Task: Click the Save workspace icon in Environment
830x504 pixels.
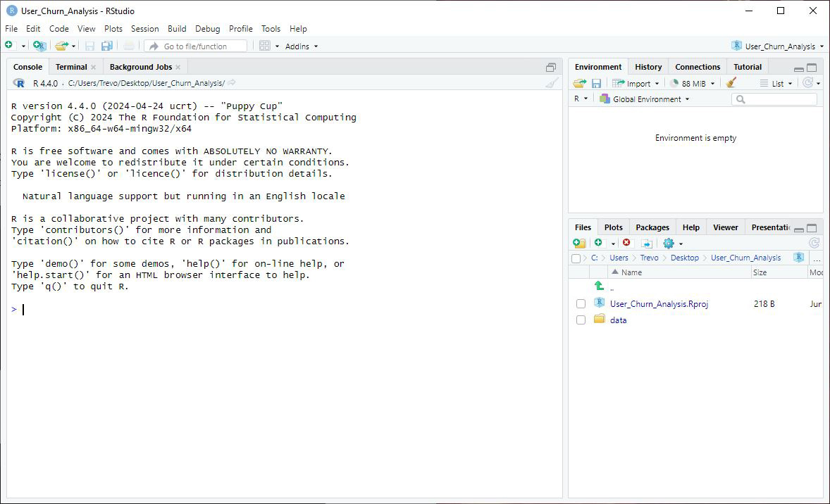Action: point(597,83)
